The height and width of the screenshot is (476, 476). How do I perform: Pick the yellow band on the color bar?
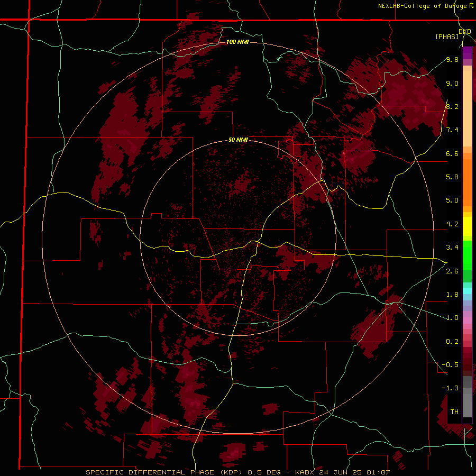(467, 226)
